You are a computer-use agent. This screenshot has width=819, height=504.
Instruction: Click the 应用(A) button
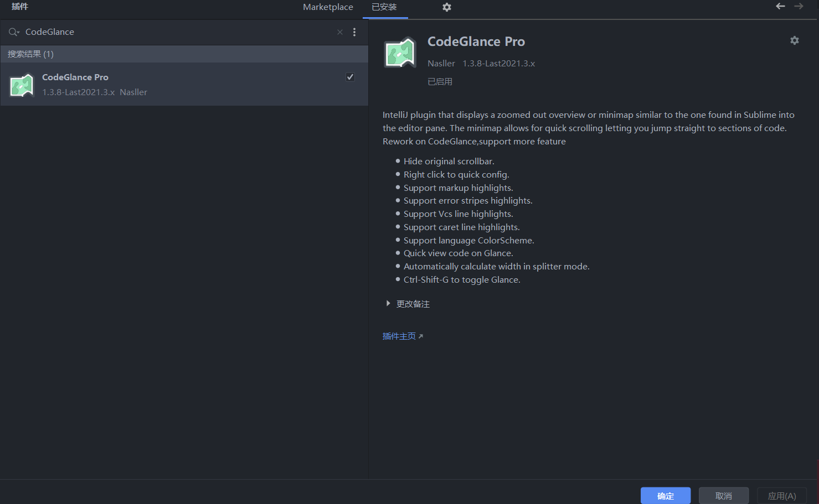[782, 496]
